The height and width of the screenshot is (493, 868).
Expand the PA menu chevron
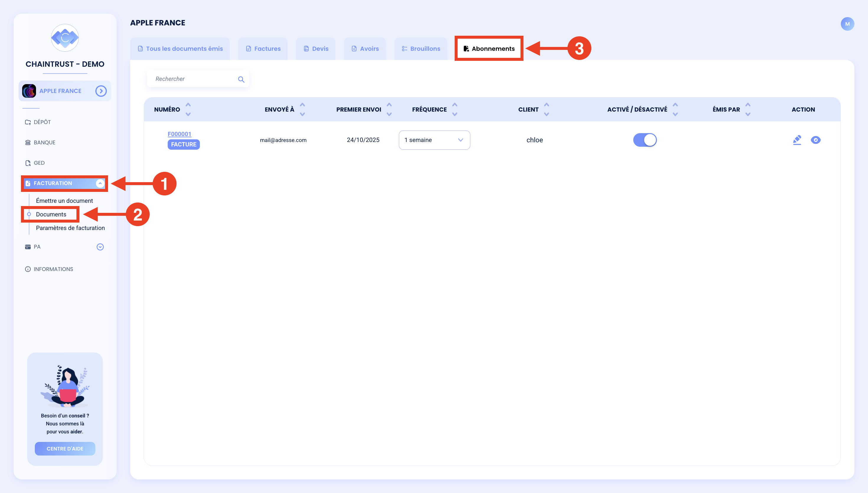pos(100,247)
